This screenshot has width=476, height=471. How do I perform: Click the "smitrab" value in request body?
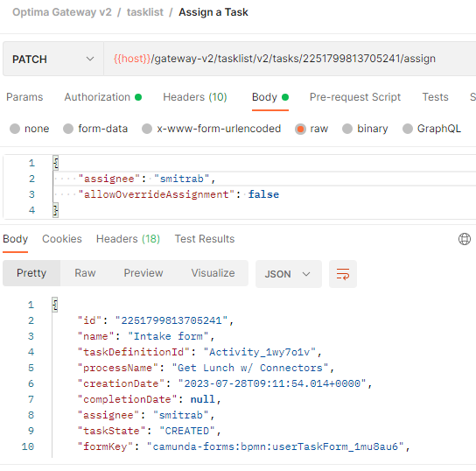click(x=181, y=179)
